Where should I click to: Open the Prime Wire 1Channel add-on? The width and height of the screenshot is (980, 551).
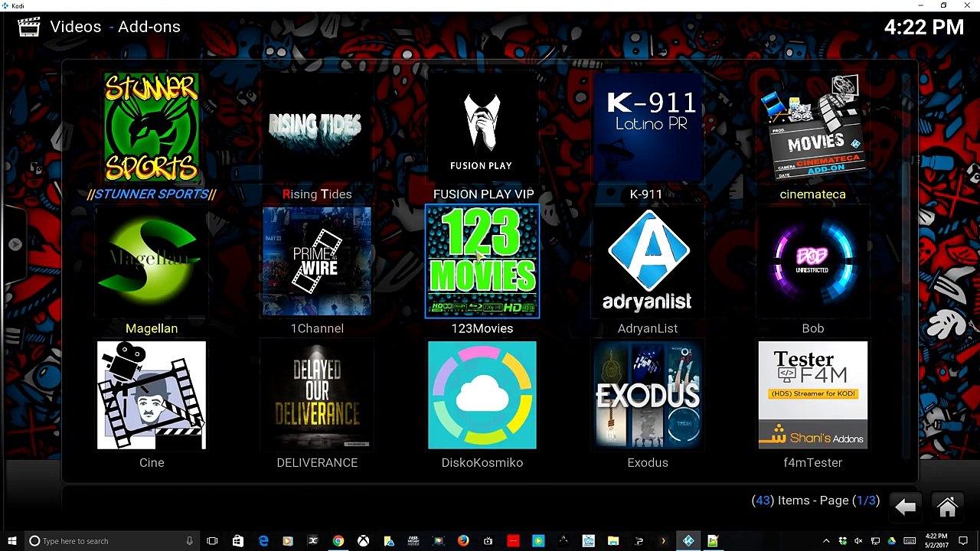[x=317, y=262]
